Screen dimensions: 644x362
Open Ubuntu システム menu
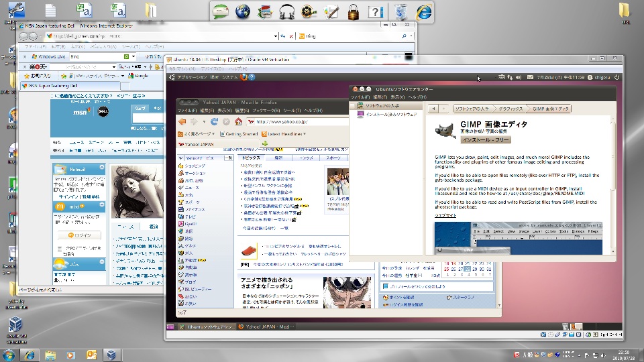[x=229, y=77]
